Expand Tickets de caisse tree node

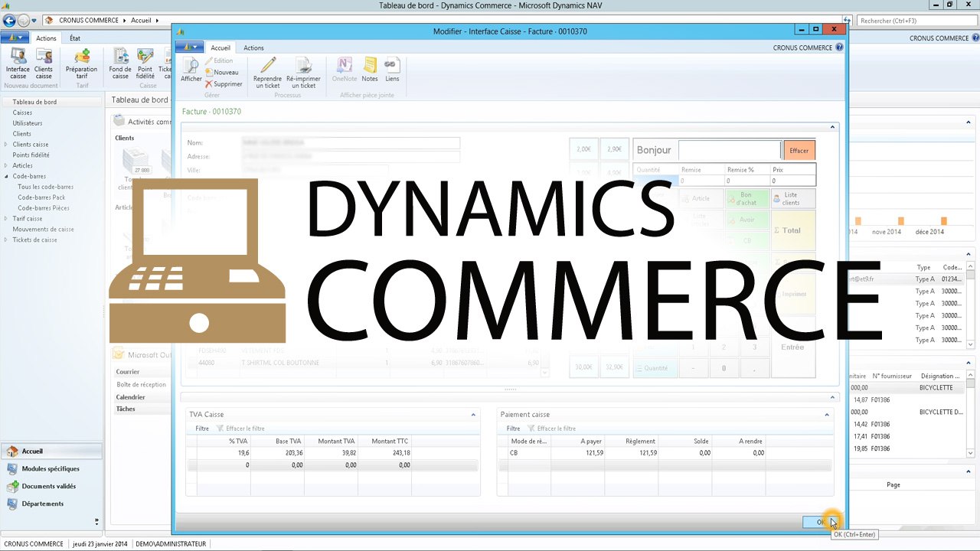[6, 240]
